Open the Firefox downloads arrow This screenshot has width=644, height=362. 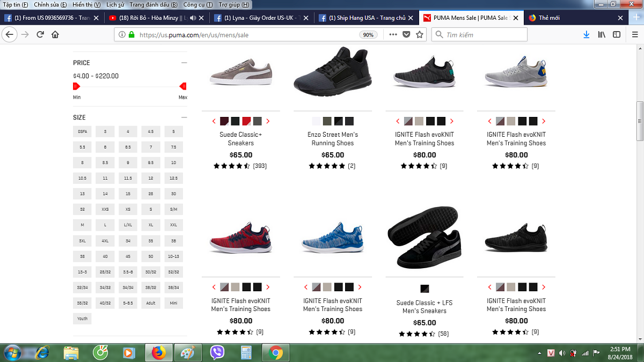pos(587,34)
